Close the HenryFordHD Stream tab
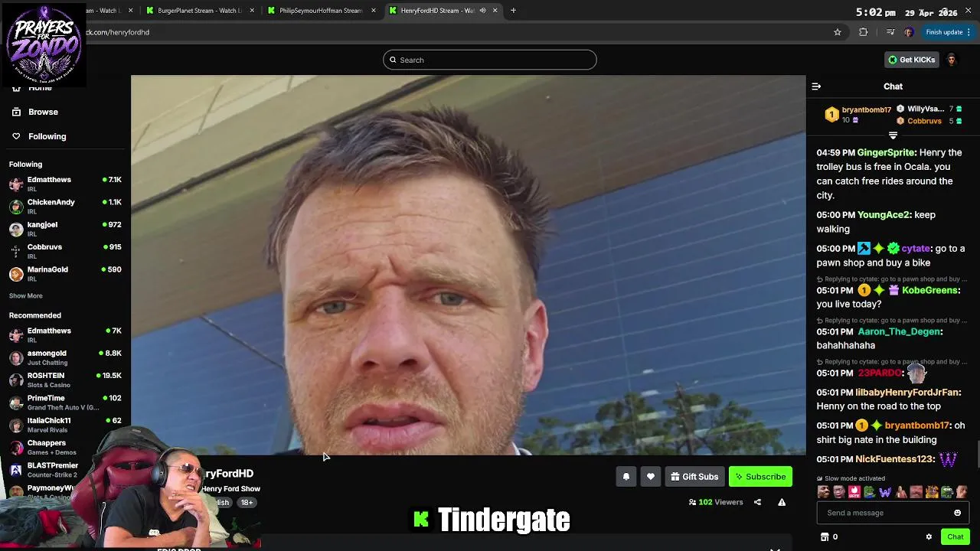This screenshot has width=980, height=551. pos(495,10)
